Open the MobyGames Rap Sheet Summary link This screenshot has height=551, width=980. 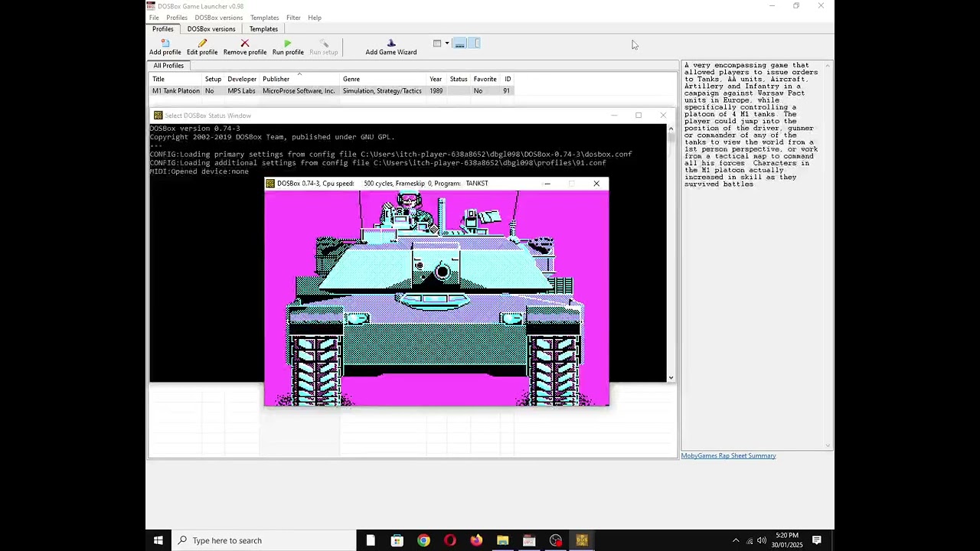(x=728, y=456)
